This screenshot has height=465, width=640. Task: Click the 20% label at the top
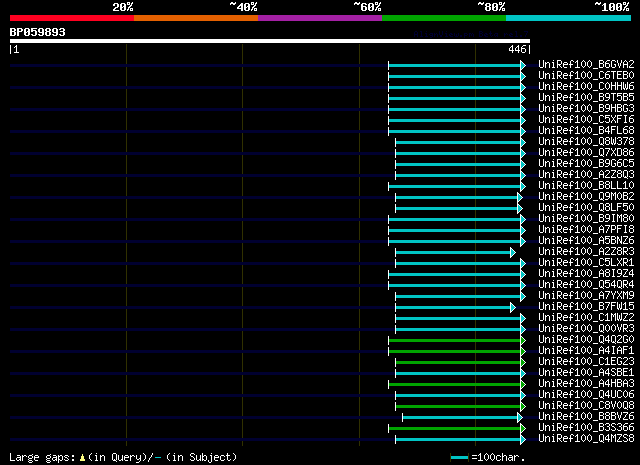click(x=123, y=7)
